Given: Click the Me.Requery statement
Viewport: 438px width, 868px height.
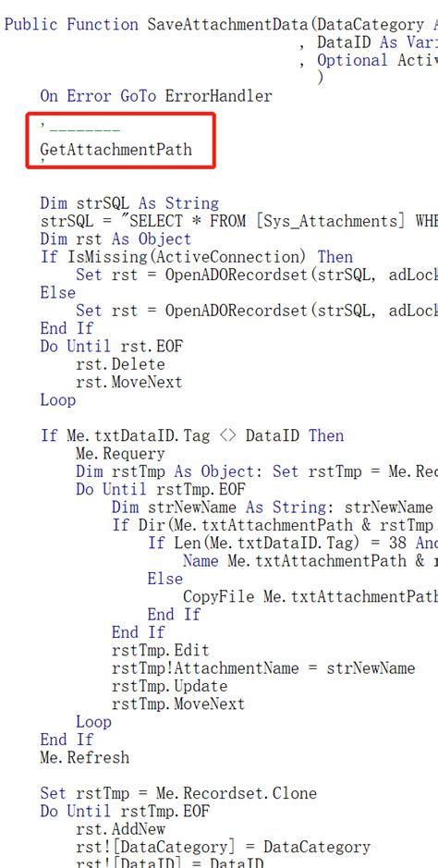Looking at the screenshot, I should 120,454.
